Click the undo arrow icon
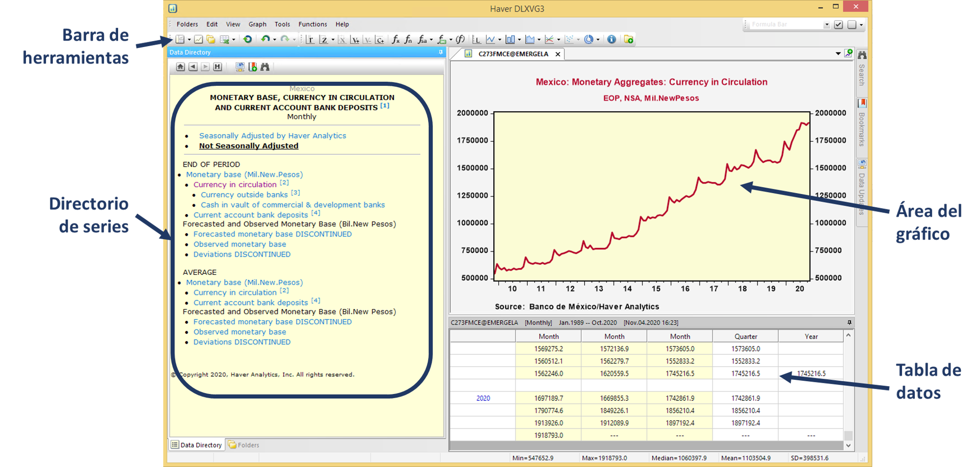Image resolution: width=980 pixels, height=467 pixels. pyautogui.click(x=265, y=39)
